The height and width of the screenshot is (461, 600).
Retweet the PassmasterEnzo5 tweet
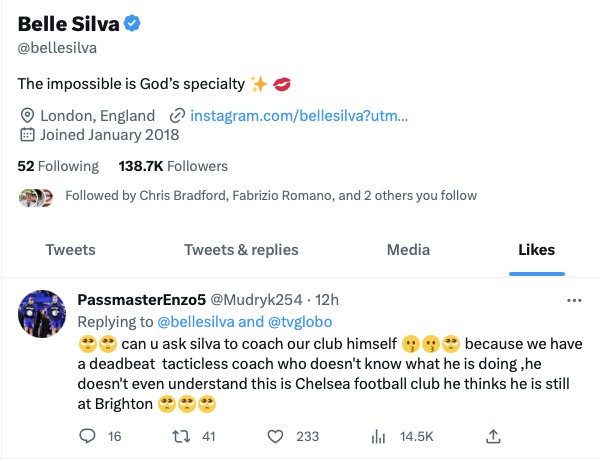pos(183,436)
